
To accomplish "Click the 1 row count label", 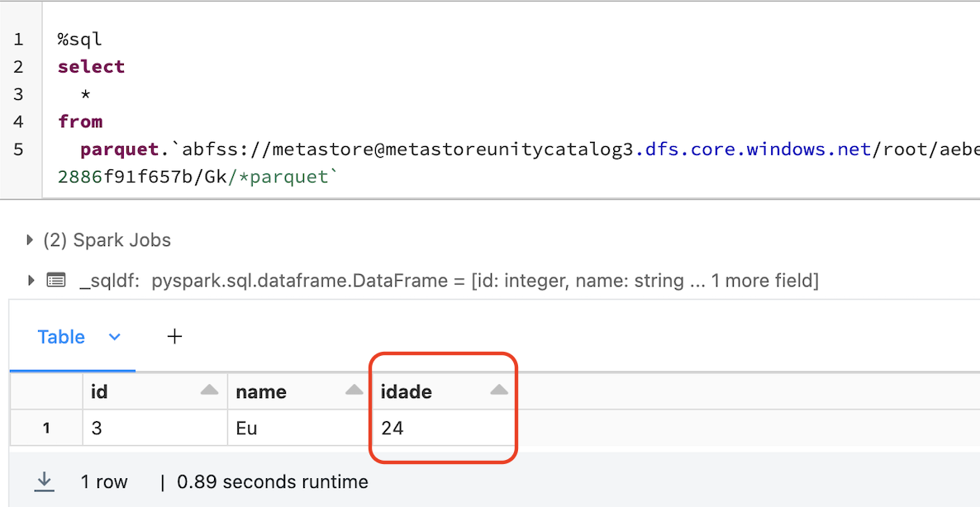I will point(104,481).
